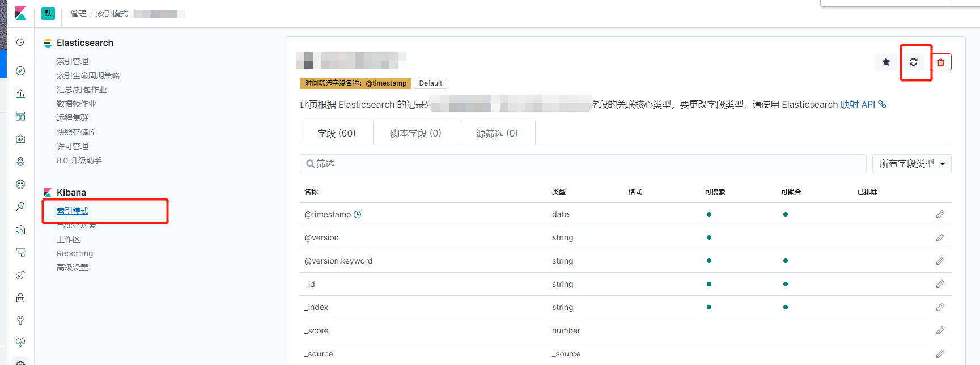Edit the _id field with pencil icon
Viewport: 980px width, 365px height.
click(x=940, y=284)
